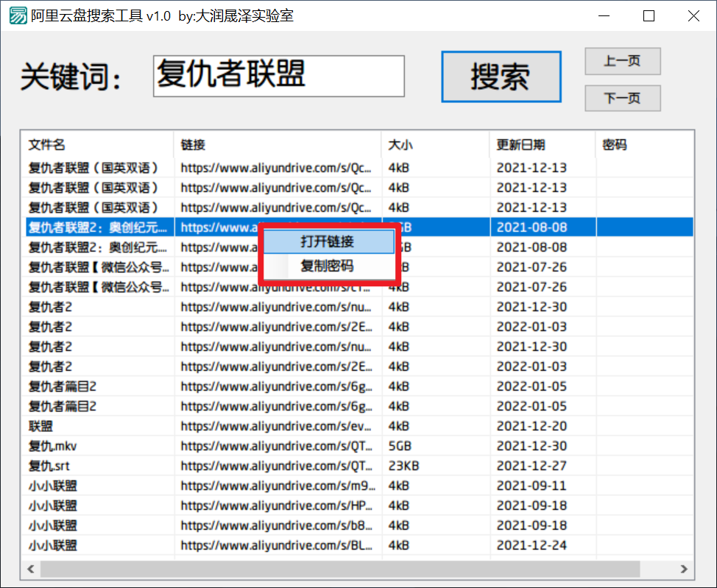Maximize the search tool window
Viewport: 717px width, 588px height.
(649, 16)
